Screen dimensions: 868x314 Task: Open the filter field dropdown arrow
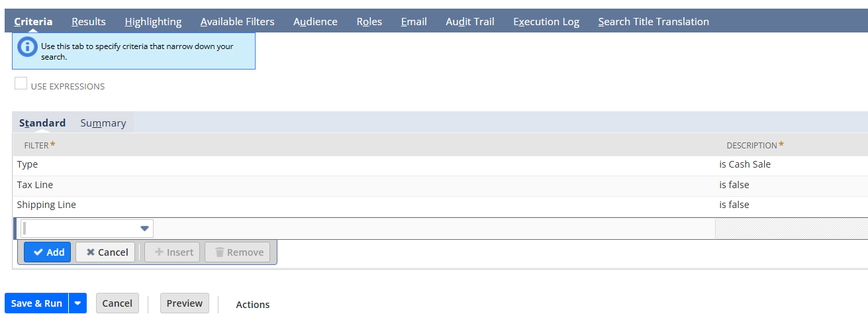coord(144,229)
